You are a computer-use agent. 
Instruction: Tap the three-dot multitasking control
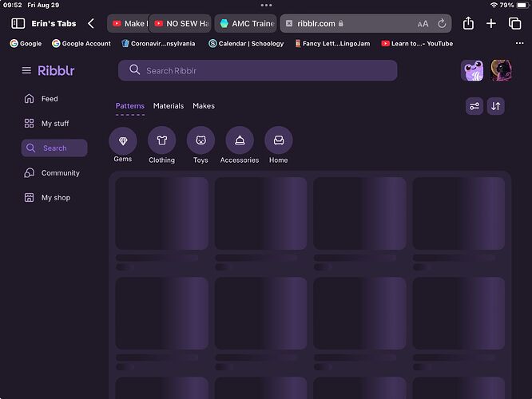point(266,5)
